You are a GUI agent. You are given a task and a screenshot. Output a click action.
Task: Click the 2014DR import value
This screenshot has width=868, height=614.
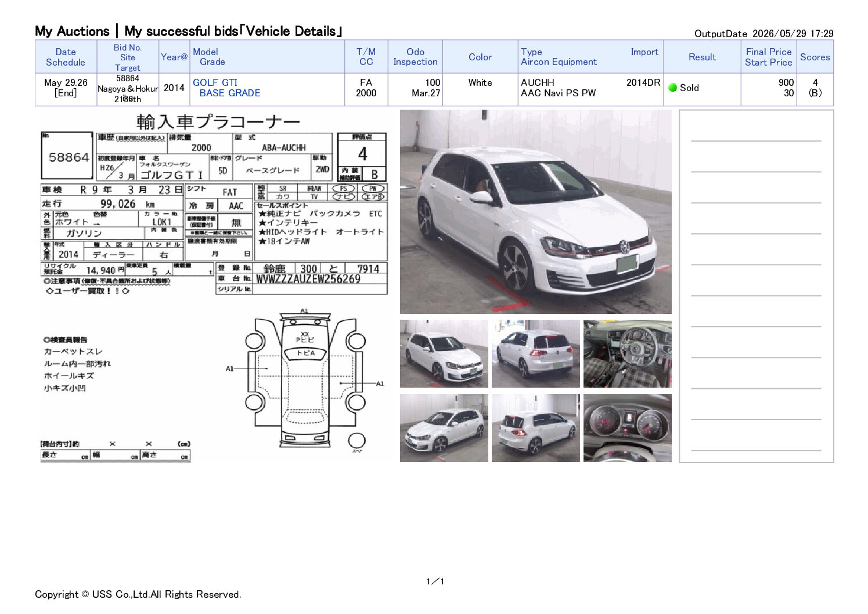click(643, 82)
